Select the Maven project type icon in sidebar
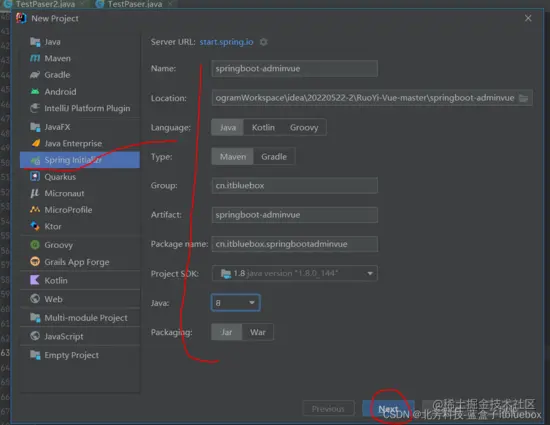Screen dimensions: 550x425 coord(35,58)
